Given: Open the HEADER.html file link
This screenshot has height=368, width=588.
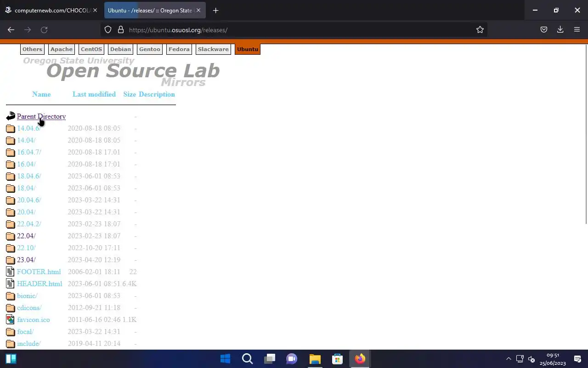Looking at the screenshot, I should click(40, 284).
